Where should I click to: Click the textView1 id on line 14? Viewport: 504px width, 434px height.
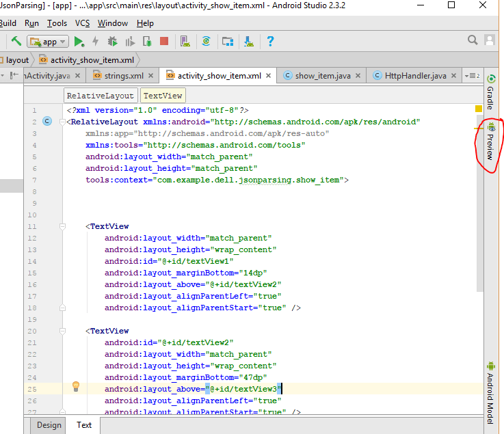click(196, 262)
